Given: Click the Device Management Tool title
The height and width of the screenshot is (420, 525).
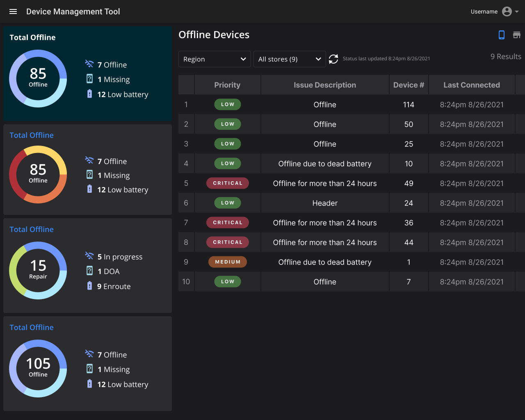Looking at the screenshot, I should [73, 11].
